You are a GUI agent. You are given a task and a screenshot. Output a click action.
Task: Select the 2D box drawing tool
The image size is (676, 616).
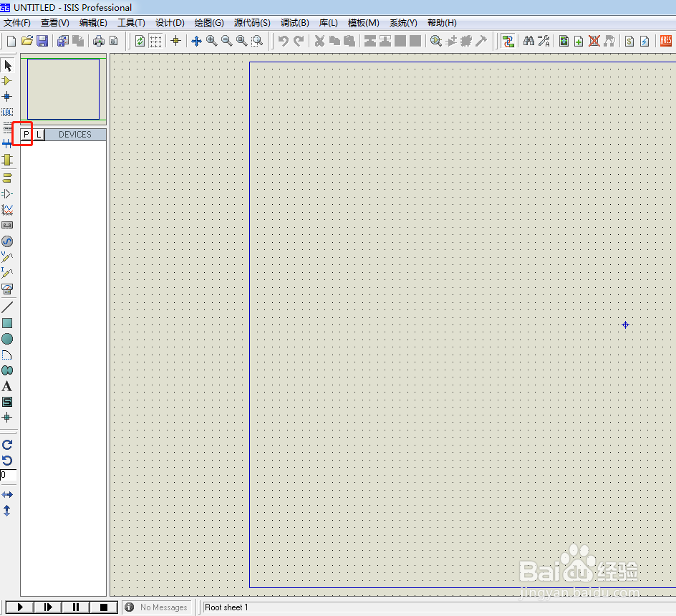(7, 323)
